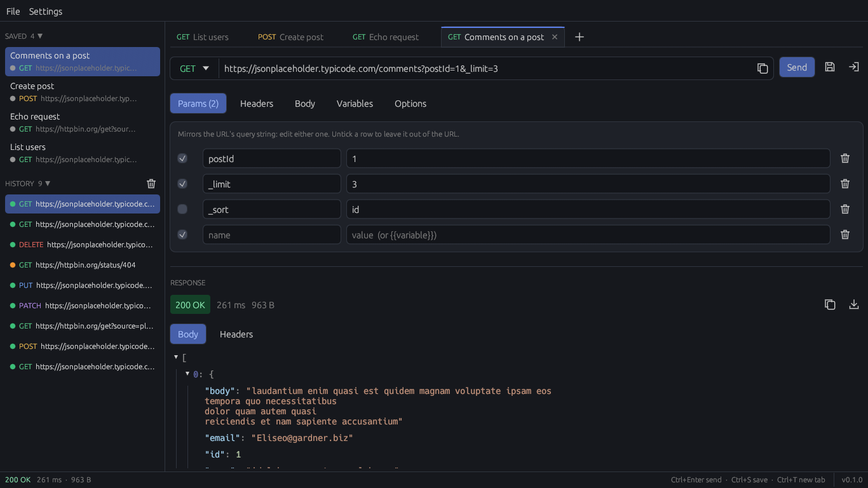Collapse the SAVED section
This screenshot has width=868, height=488.
(x=40, y=36)
